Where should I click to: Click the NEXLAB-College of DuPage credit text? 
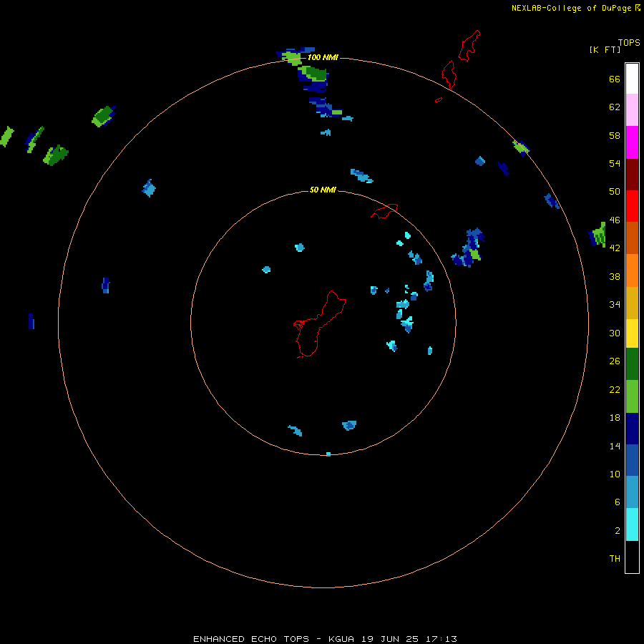tap(572, 8)
